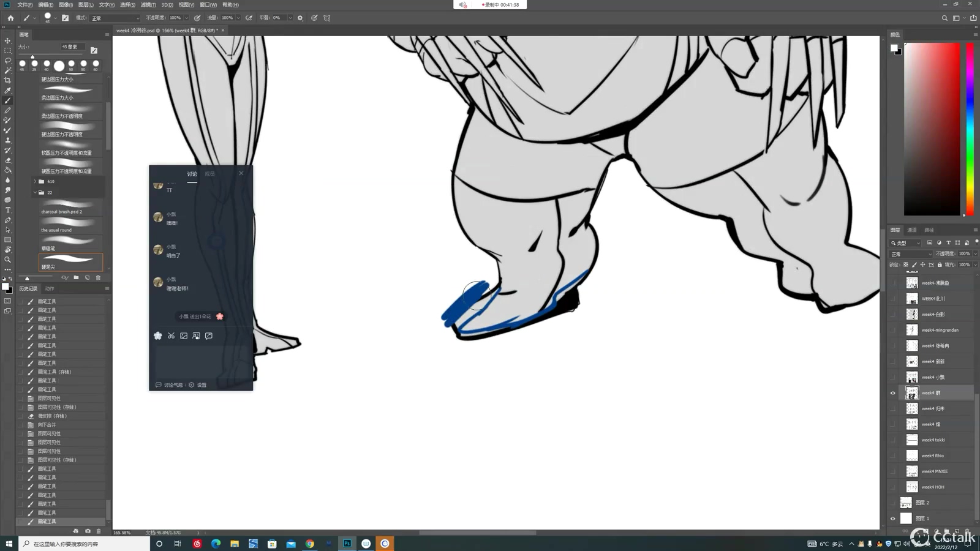Select the Path Selection arrow tool
This screenshot has height=551, width=980.
tap(8, 230)
